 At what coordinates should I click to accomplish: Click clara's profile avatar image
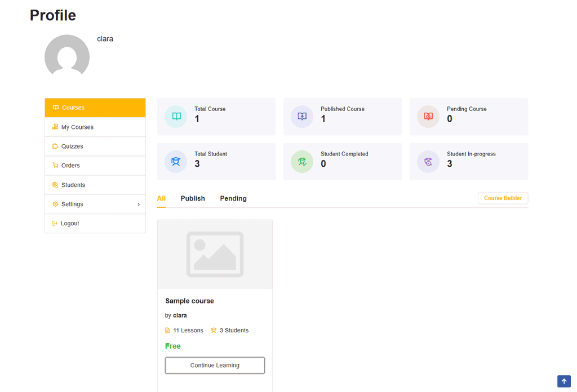coord(67,56)
